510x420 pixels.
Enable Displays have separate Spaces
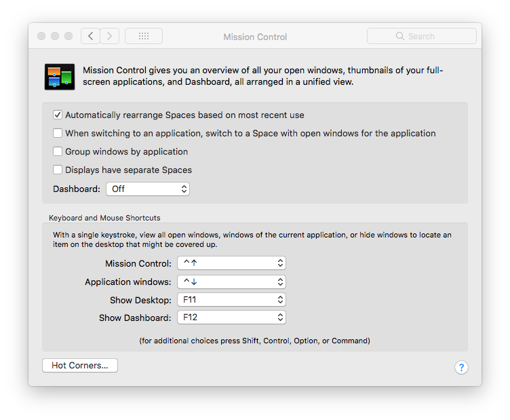coord(58,170)
